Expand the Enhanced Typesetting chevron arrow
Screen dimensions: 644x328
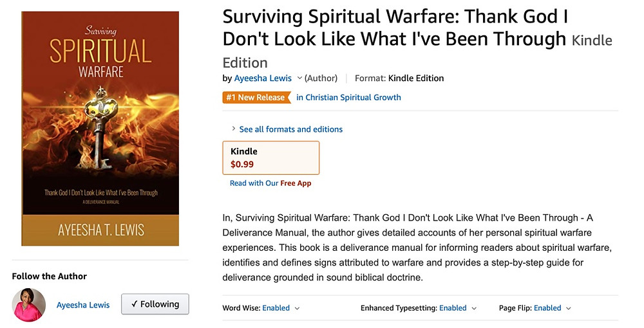click(474, 308)
